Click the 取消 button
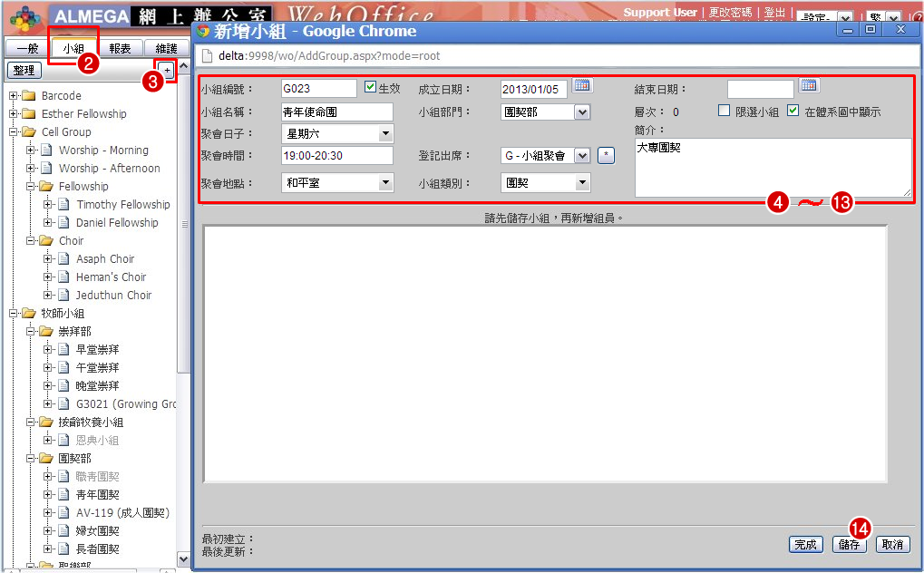Viewport: 924px width, 573px height. coord(892,545)
